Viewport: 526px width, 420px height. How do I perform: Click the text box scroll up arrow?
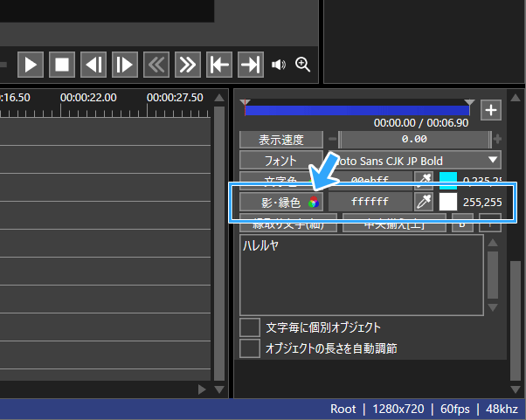pos(493,243)
